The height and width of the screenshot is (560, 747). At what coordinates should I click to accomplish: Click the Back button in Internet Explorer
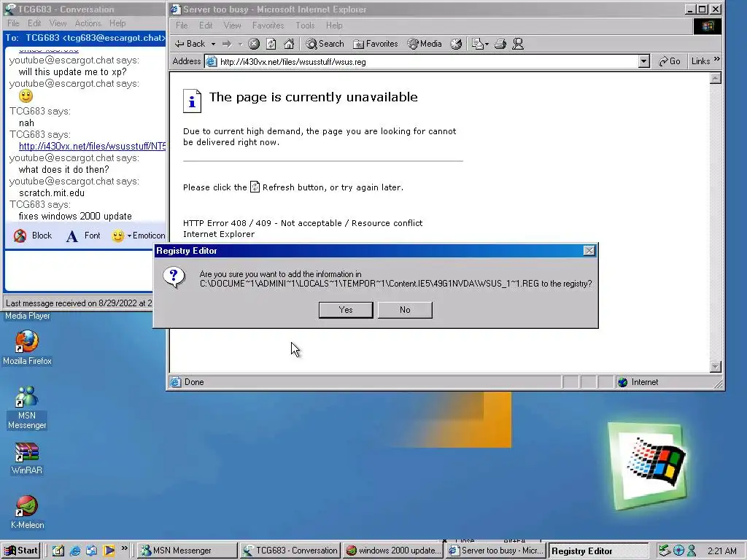tap(190, 44)
